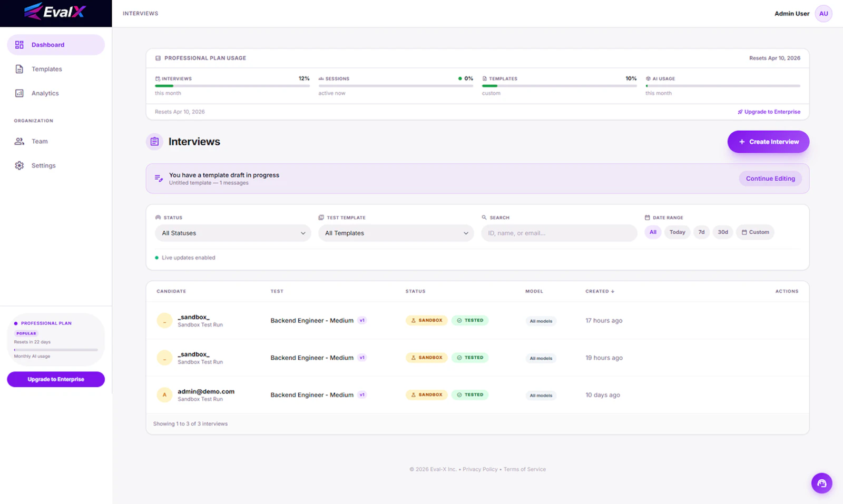Click the AI Usage progress bar
This screenshot has height=504, width=843.
(x=723, y=86)
